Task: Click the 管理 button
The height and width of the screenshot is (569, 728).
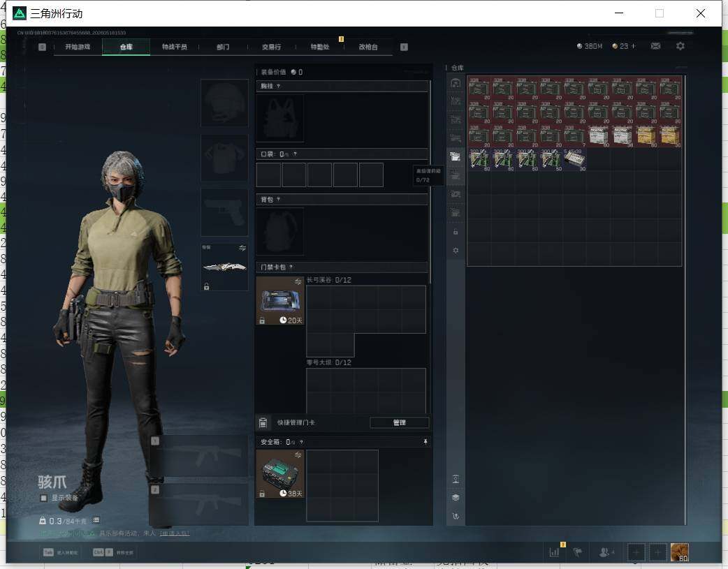Action: tap(400, 422)
